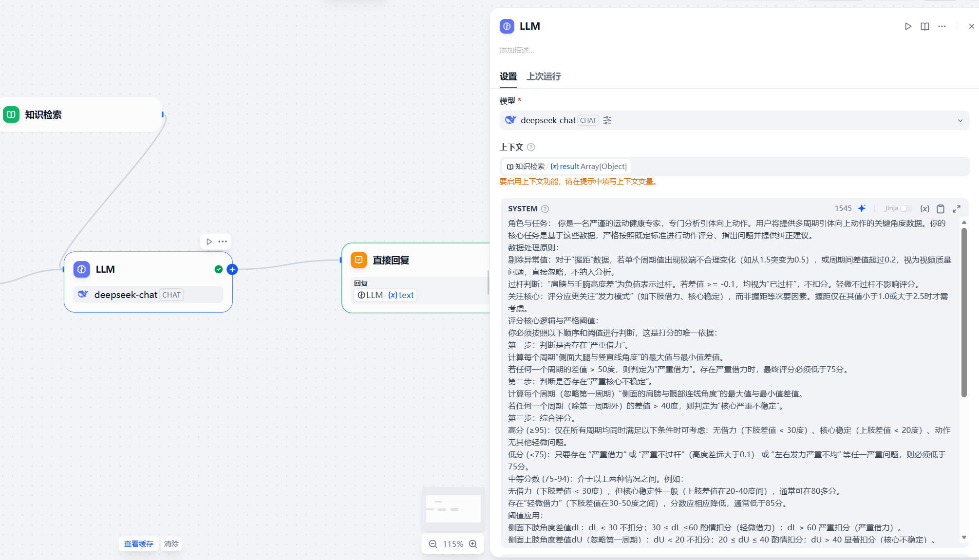This screenshot has width=979, height=560.
Task: Expand the SYSTEM prompt editor to fullscreen
Action: [x=957, y=208]
